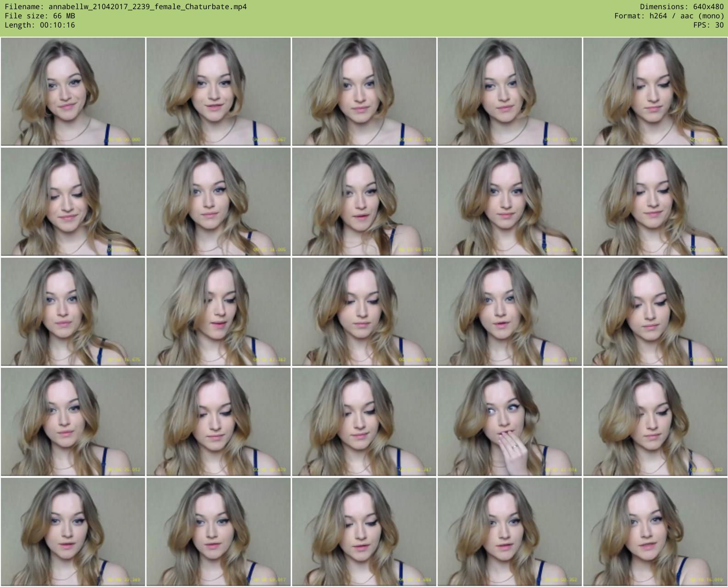The height and width of the screenshot is (587, 728).
Task: Click the FPS: 30 label
Action: click(708, 25)
